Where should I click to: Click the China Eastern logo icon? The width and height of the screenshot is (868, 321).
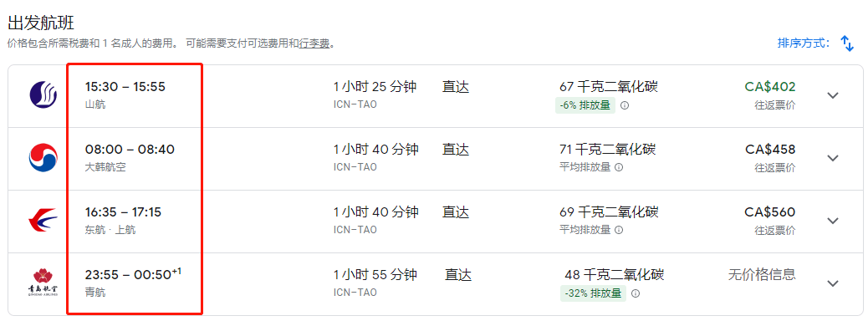point(43,221)
